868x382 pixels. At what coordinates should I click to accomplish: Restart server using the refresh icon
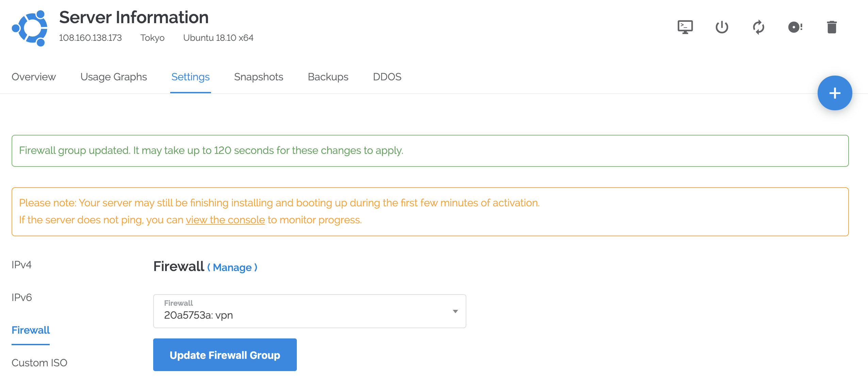coord(758,27)
